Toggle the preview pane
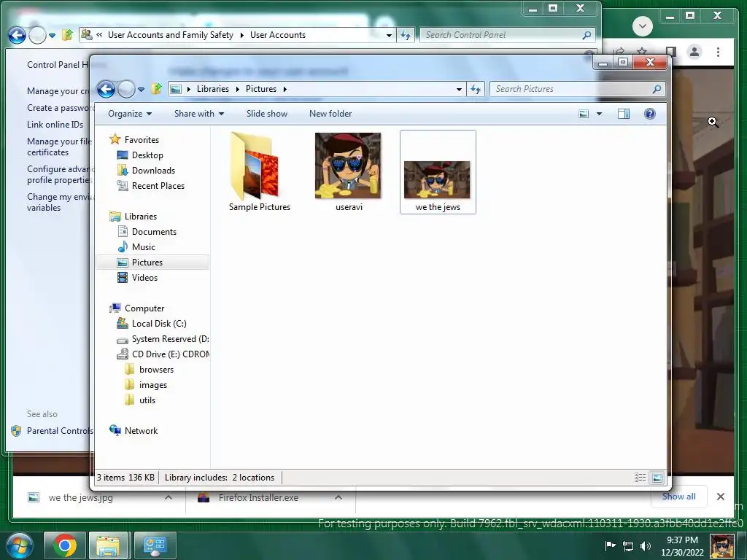747x560 pixels. click(624, 114)
